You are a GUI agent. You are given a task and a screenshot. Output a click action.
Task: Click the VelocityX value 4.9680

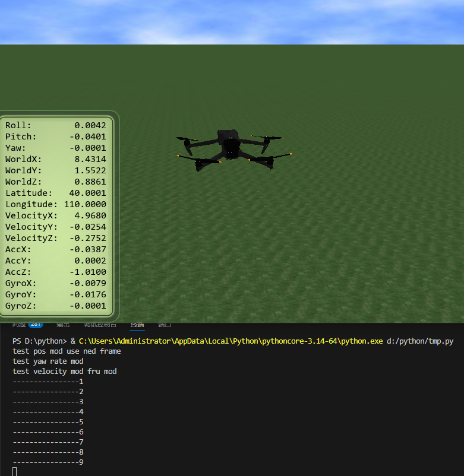[90, 215]
